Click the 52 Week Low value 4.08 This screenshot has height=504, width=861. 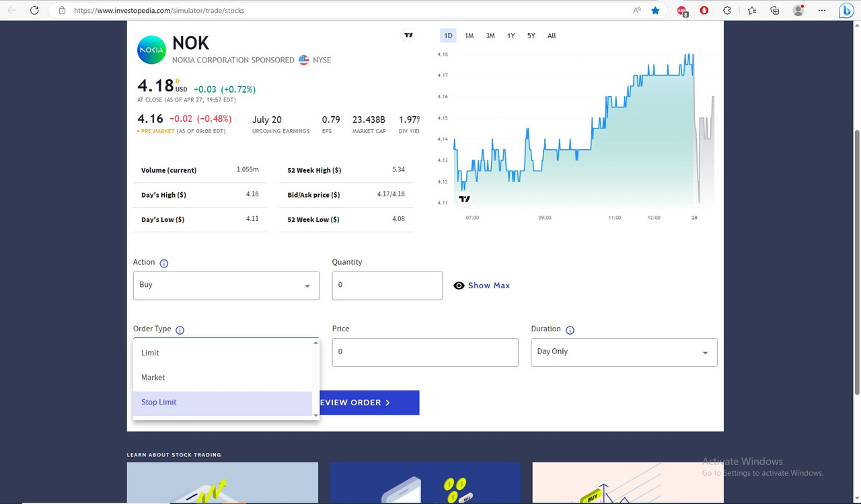(x=398, y=219)
